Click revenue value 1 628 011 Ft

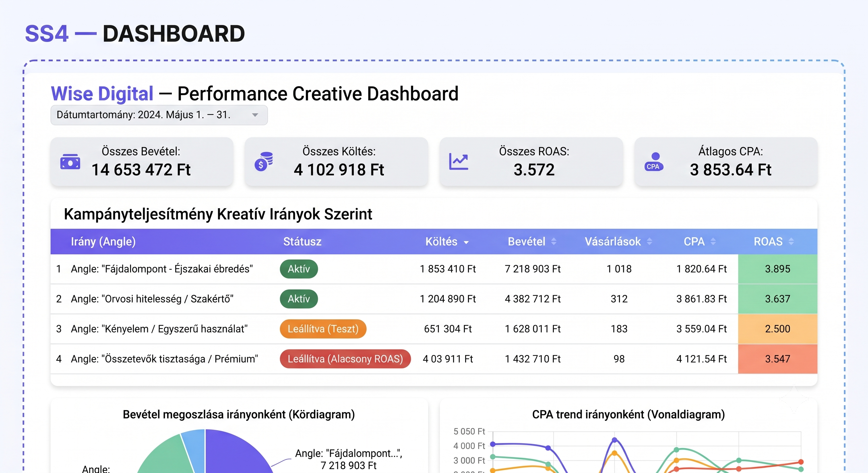point(533,329)
